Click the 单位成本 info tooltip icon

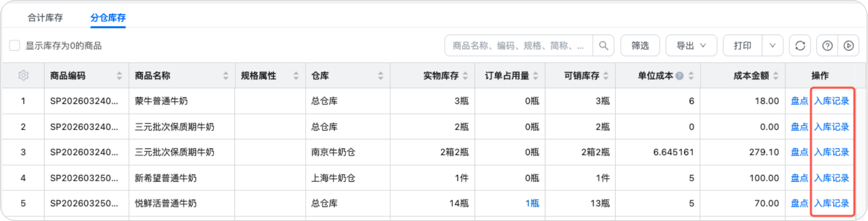[679, 76]
